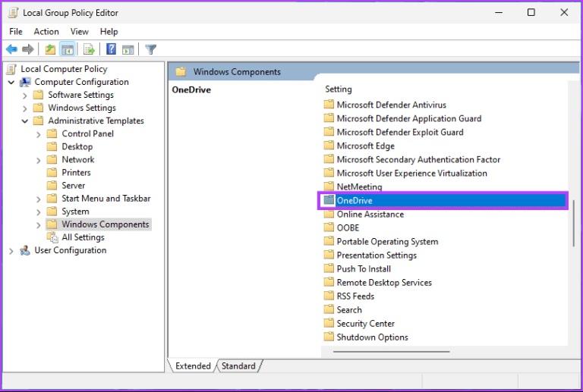This screenshot has height=392, width=583.
Task: Open the Action menu
Action: (x=46, y=32)
